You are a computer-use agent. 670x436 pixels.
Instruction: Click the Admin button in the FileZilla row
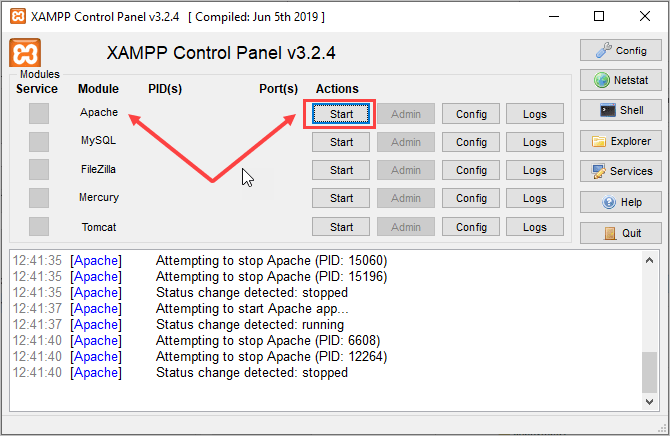pyautogui.click(x=406, y=170)
